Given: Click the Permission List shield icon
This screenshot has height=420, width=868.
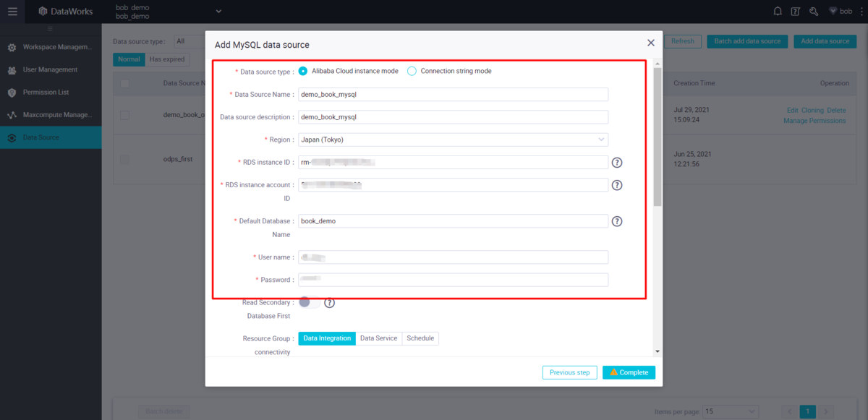Looking at the screenshot, I should point(12,93).
